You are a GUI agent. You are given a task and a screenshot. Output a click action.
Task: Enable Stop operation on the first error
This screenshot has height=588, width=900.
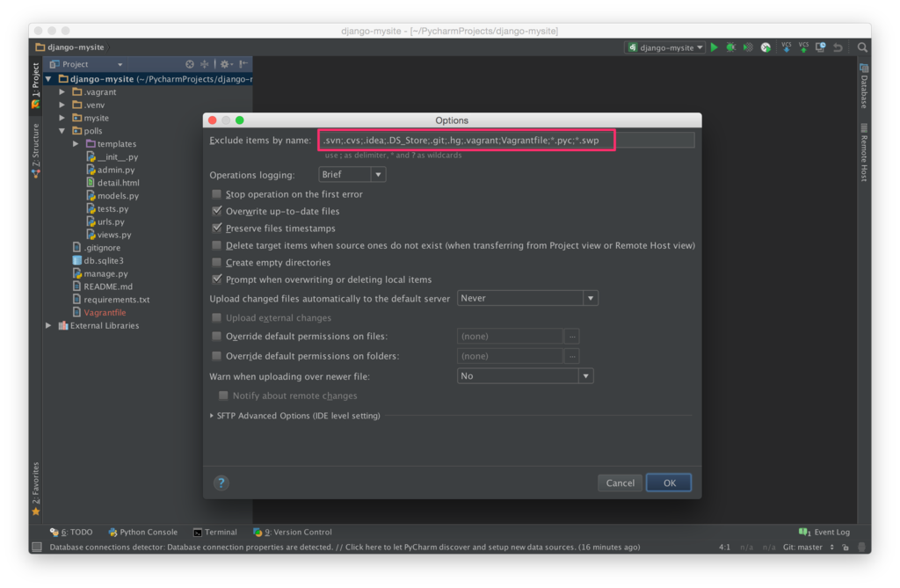pos(216,194)
